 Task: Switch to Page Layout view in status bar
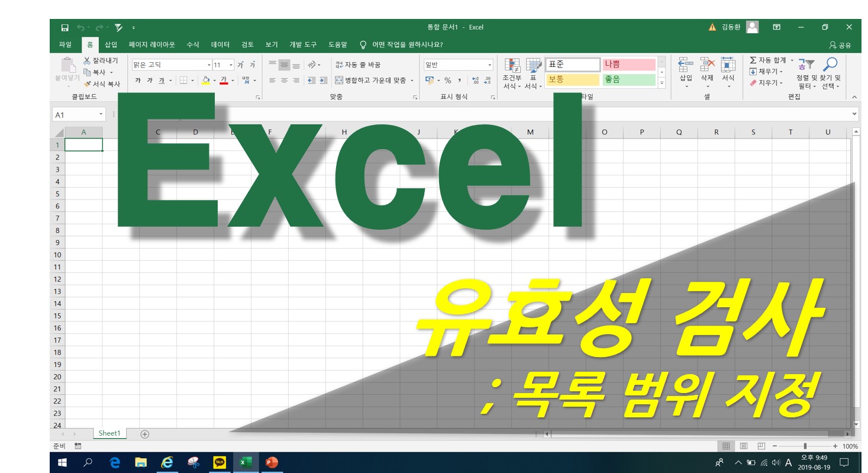(x=744, y=446)
